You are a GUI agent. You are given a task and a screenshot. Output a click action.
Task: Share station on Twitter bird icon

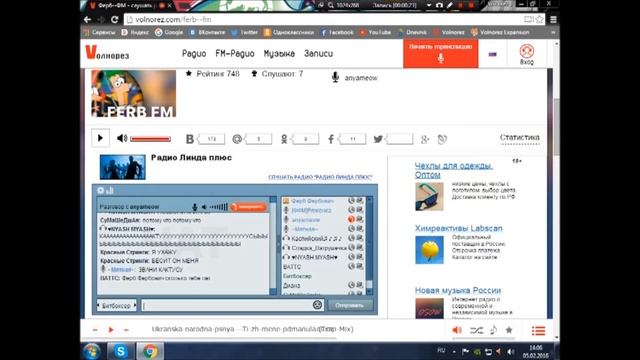pos(378,139)
